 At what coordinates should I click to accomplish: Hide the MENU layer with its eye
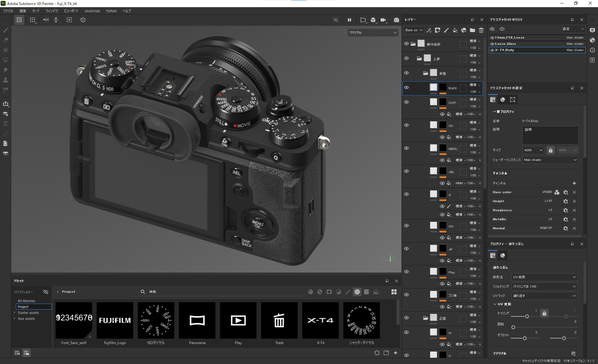point(406,148)
